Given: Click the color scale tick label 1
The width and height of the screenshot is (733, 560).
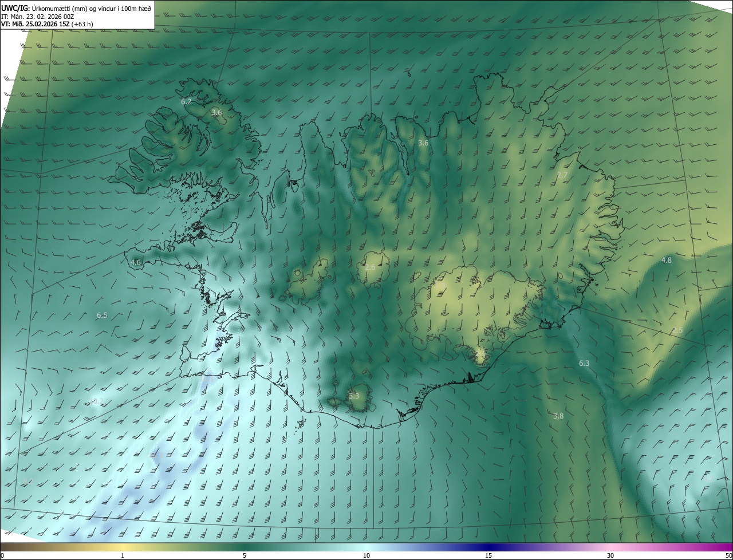Looking at the screenshot, I should [123, 556].
